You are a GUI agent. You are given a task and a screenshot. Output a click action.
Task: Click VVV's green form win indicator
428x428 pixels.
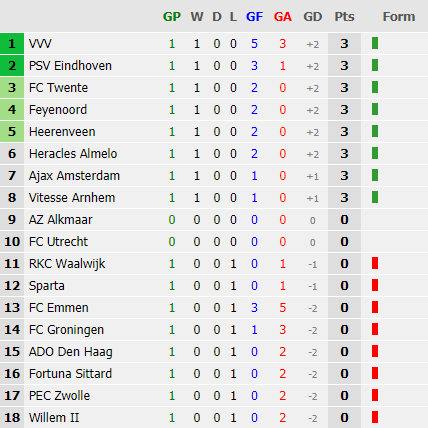[x=375, y=43]
